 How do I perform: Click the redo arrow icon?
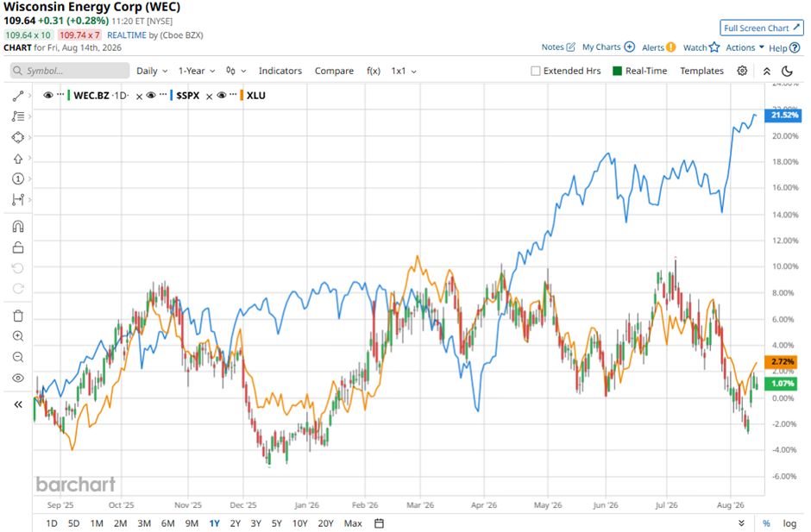(x=18, y=289)
